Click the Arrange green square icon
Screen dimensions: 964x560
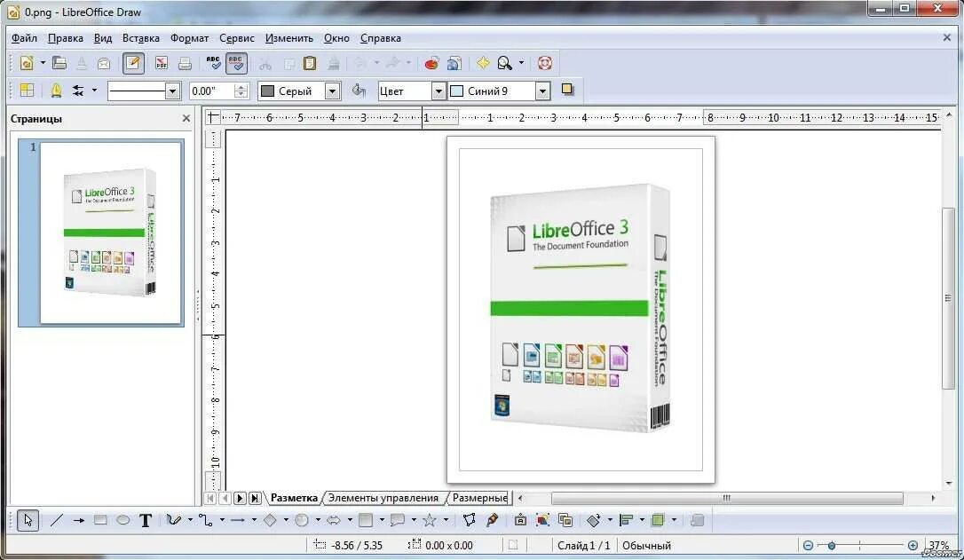(x=658, y=521)
